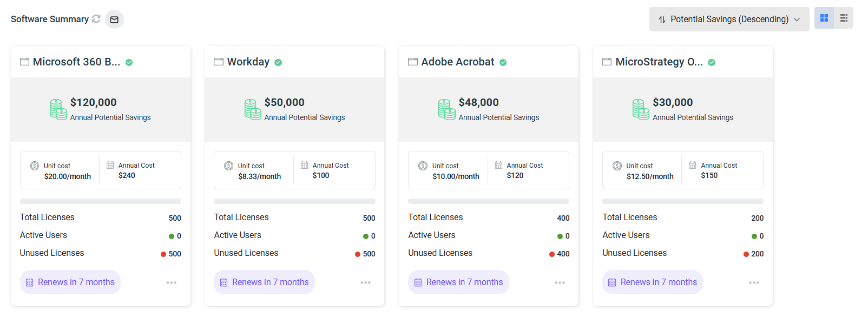Click the window icon beside Microsoft 360 B...
The image size is (868, 317).
click(24, 62)
